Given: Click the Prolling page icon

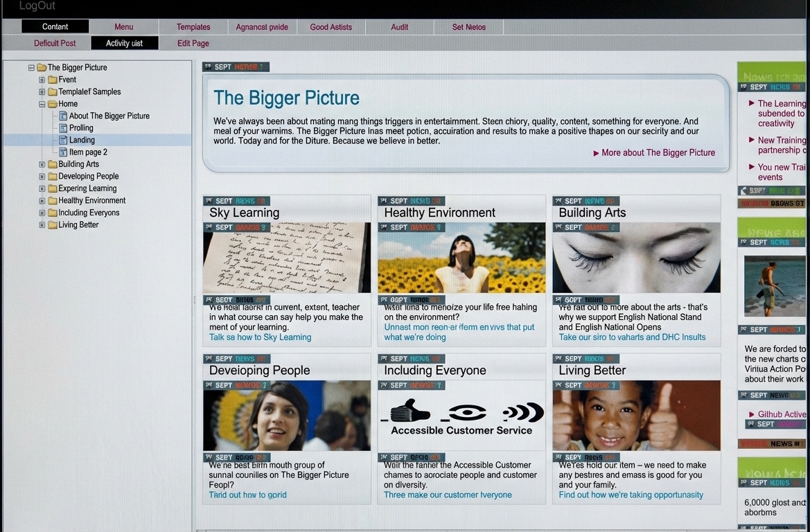Looking at the screenshot, I should pyautogui.click(x=63, y=128).
